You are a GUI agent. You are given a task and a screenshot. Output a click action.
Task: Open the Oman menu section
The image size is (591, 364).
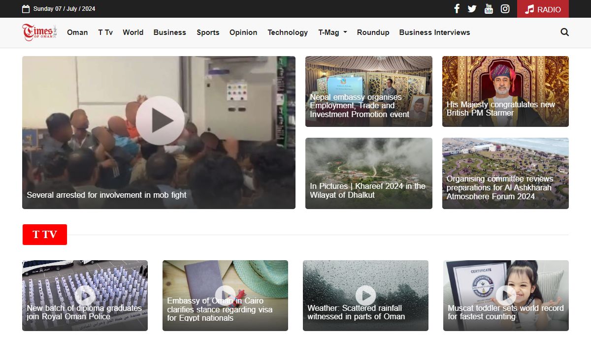(77, 32)
